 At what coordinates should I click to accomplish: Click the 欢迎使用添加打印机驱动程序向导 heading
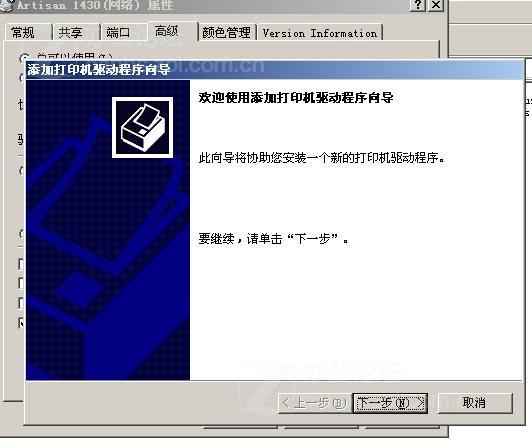[x=296, y=98]
